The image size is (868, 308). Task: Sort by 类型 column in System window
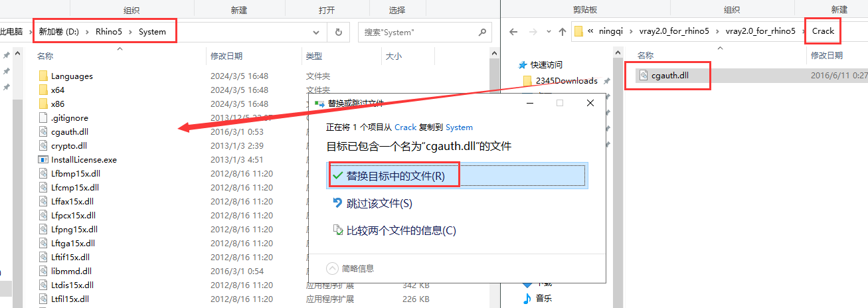coord(314,56)
